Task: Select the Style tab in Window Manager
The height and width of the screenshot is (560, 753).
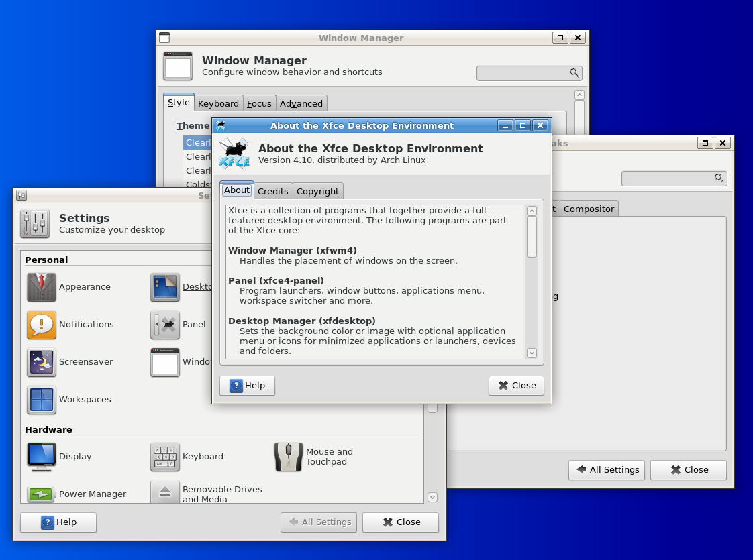Action: tap(179, 102)
